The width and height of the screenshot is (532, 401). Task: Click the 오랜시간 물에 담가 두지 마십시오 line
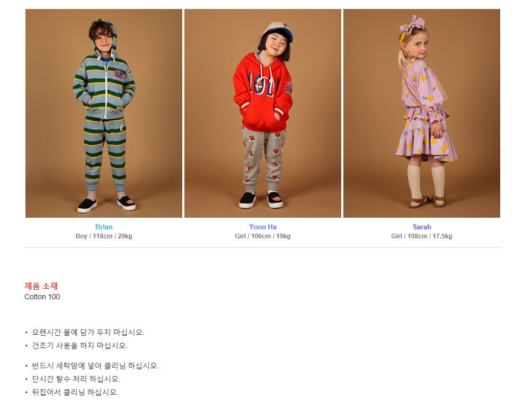pos(88,332)
